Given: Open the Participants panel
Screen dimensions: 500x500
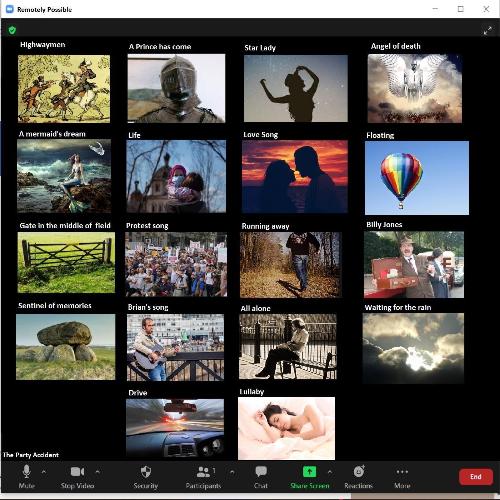Looking at the screenshot, I should pyautogui.click(x=203, y=477).
